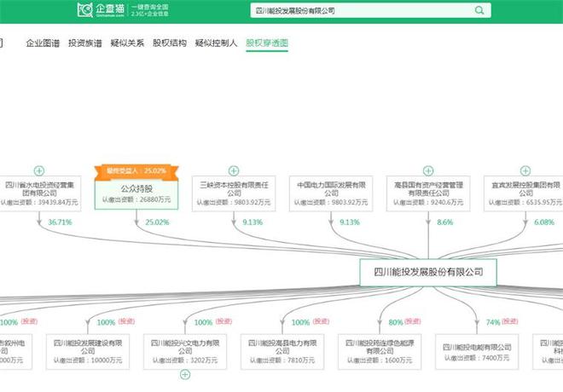
Task: Click the 74% 投资 label
Action: [502, 322]
